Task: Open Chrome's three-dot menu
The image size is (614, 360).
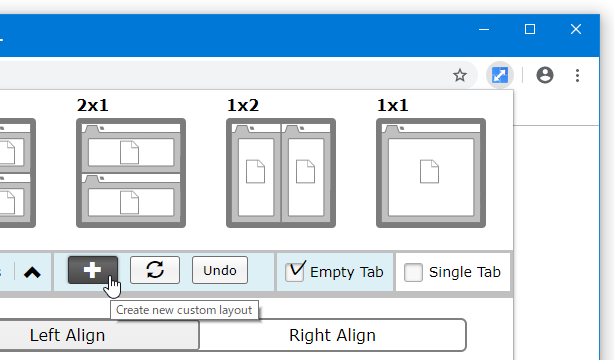Action: pyautogui.click(x=577, y=75)
